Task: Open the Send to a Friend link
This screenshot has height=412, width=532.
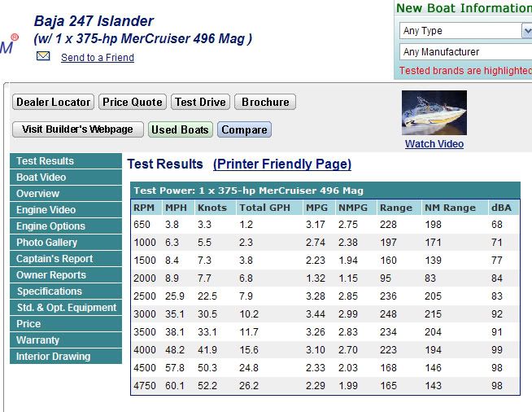Action: [x=98, y=57]
